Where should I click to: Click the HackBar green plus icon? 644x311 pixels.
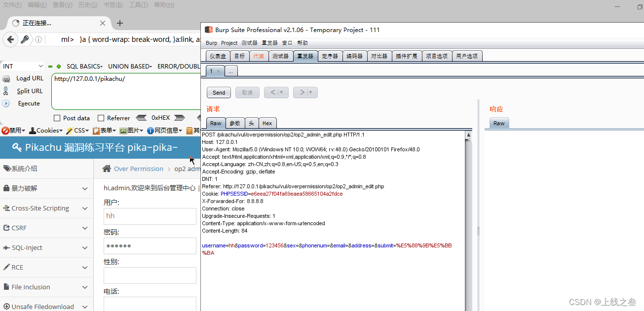(x=59, y=66)
